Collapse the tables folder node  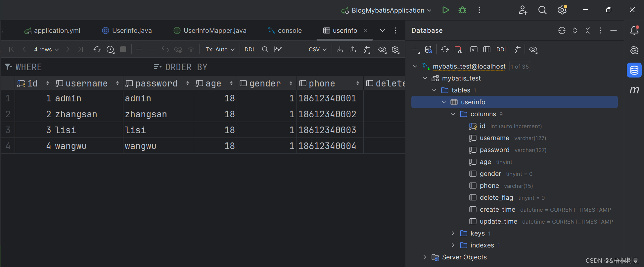pos(434,90)
